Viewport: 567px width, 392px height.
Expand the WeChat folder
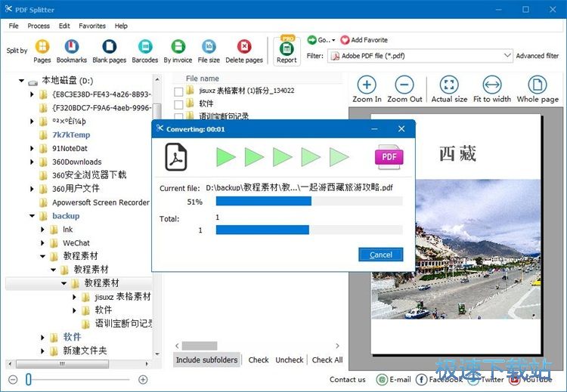click(x=42, y=243)
